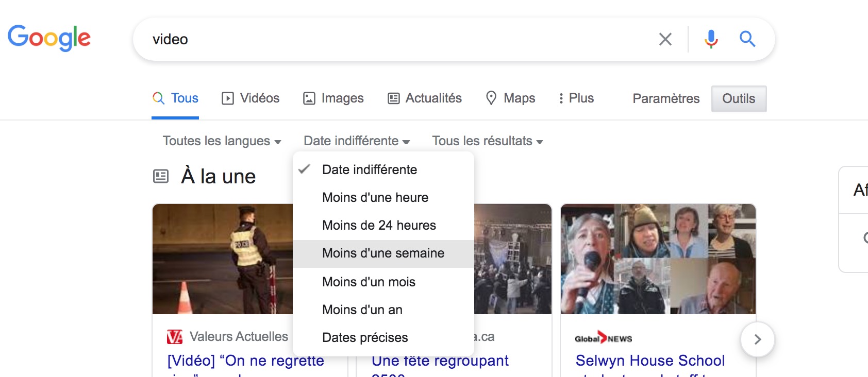
Task: Open Paramètres
Action: click(x=666, y=98)
